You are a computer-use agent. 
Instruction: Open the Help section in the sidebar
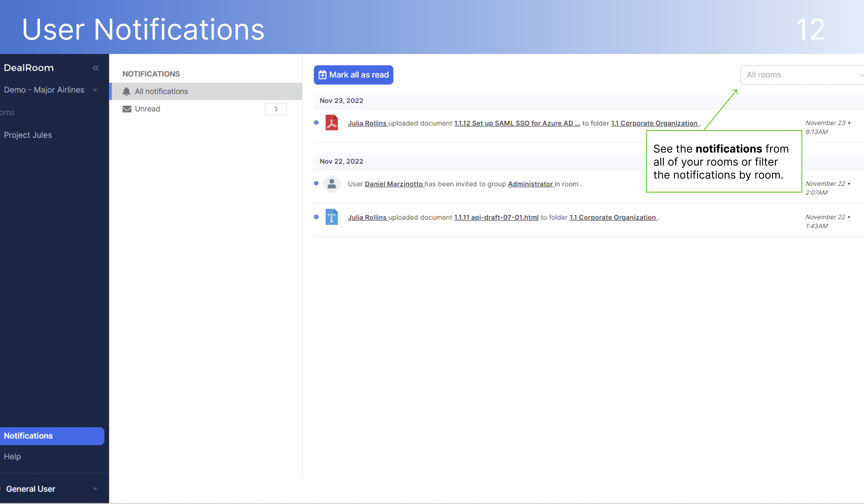12,456
